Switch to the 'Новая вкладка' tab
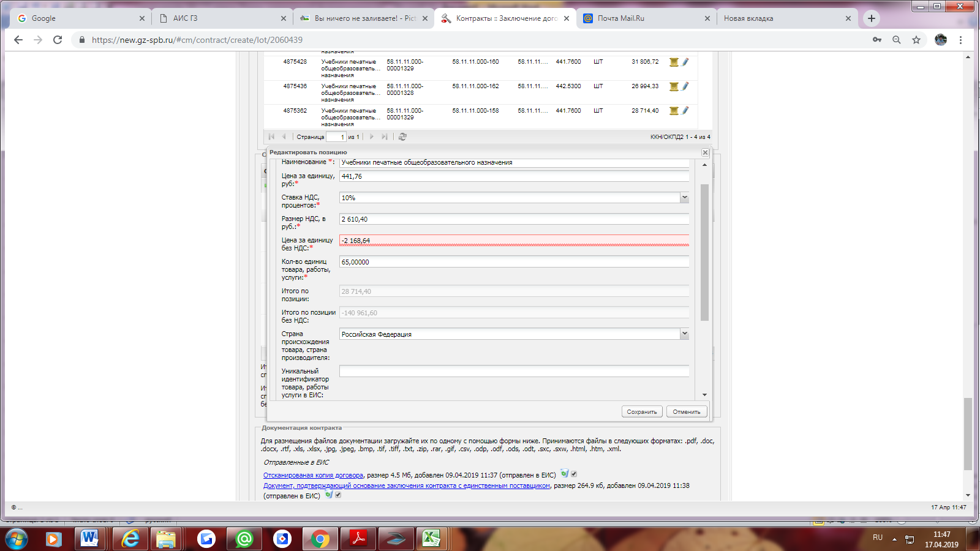The image size is (980, 551). coord(787,18)
